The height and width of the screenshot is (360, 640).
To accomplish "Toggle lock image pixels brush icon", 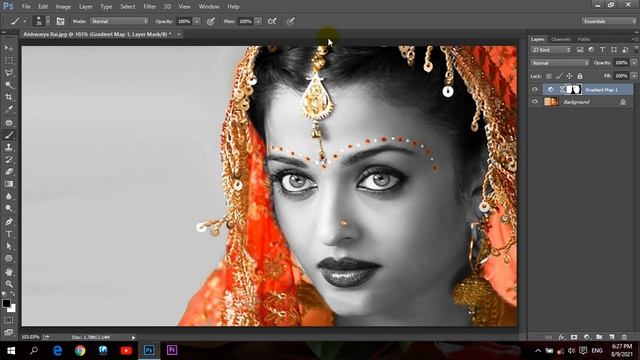I will click(x=559, y=76).
